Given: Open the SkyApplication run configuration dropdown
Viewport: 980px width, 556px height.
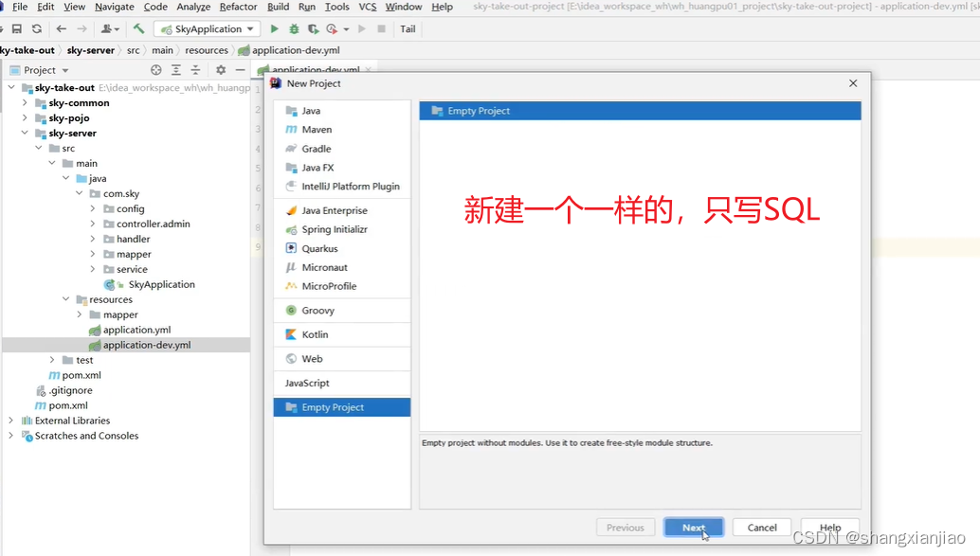Looking at the screenshot, I should (x=208, y=28).
